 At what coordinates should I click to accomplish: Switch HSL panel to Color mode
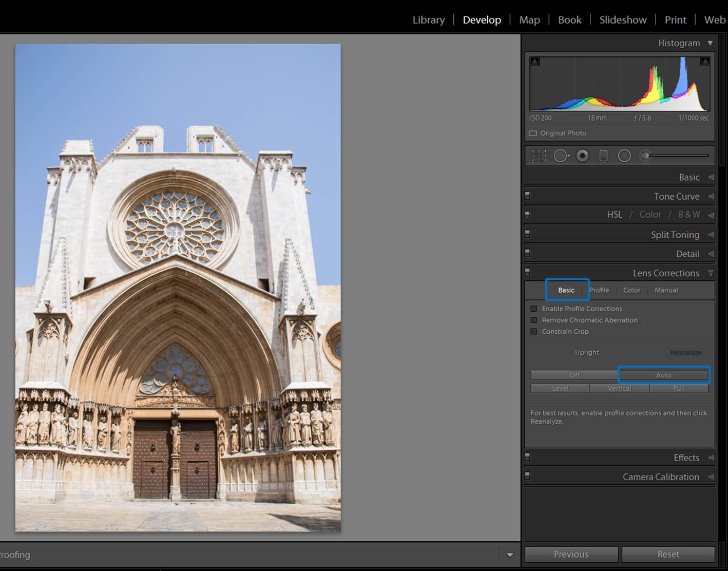(650, 215)
